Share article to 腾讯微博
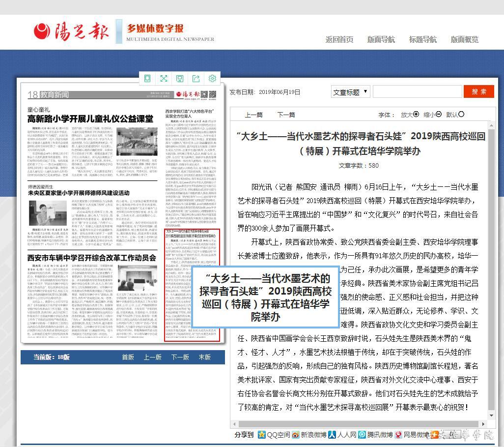504x447 pixels. click(376, 435)
